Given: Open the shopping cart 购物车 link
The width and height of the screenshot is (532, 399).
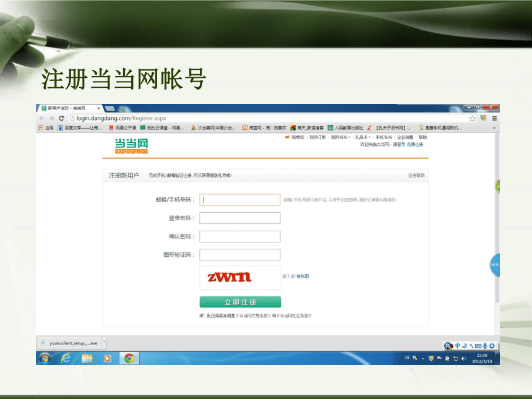Looking at the screenshot, I should 294,137.
